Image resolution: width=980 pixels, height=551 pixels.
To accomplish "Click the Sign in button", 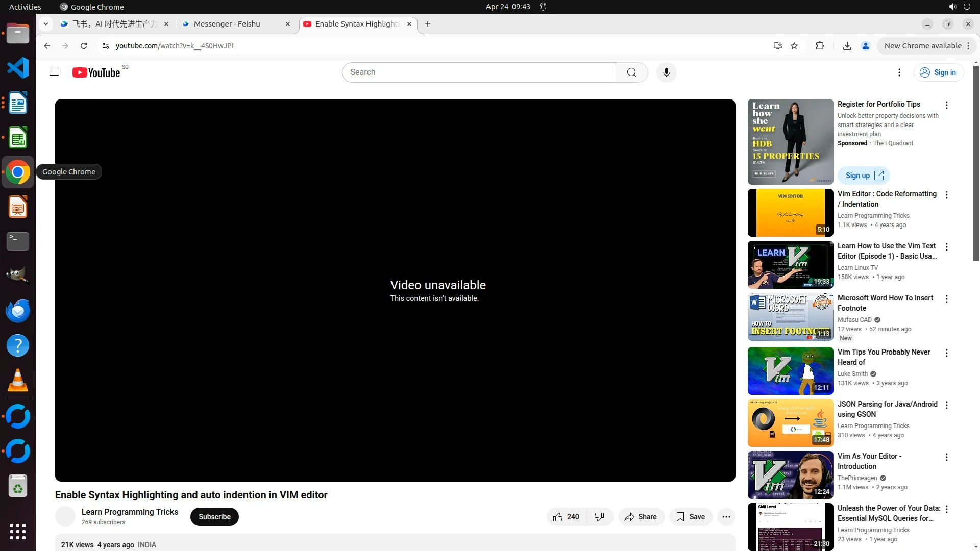I will click(938, 72).
